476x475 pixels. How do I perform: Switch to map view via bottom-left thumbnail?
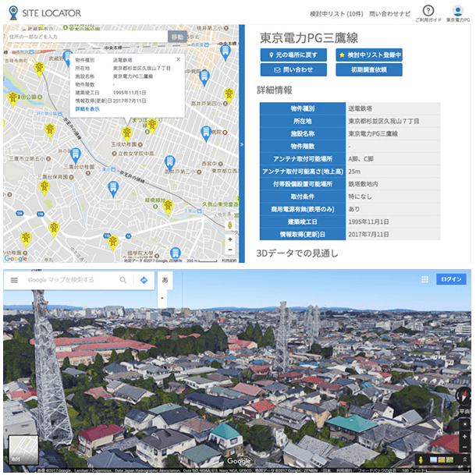pyautogui.click(x=23, y=450)
